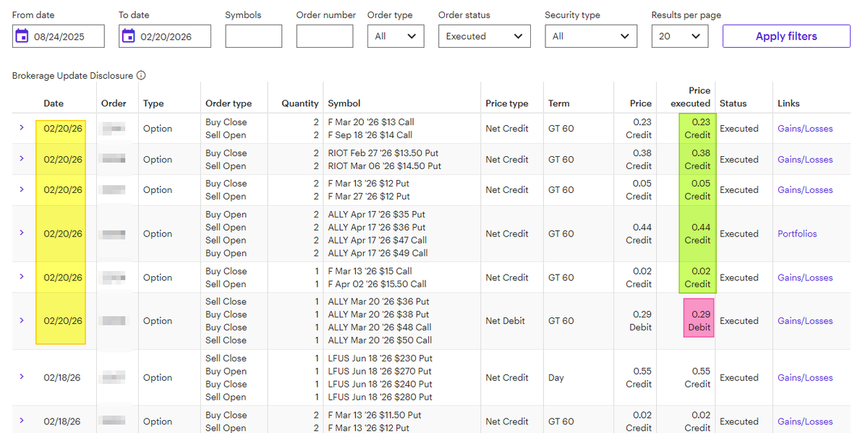868x433 pixels.
Task: Click the Quantity column header
Action: coord(300,103)
